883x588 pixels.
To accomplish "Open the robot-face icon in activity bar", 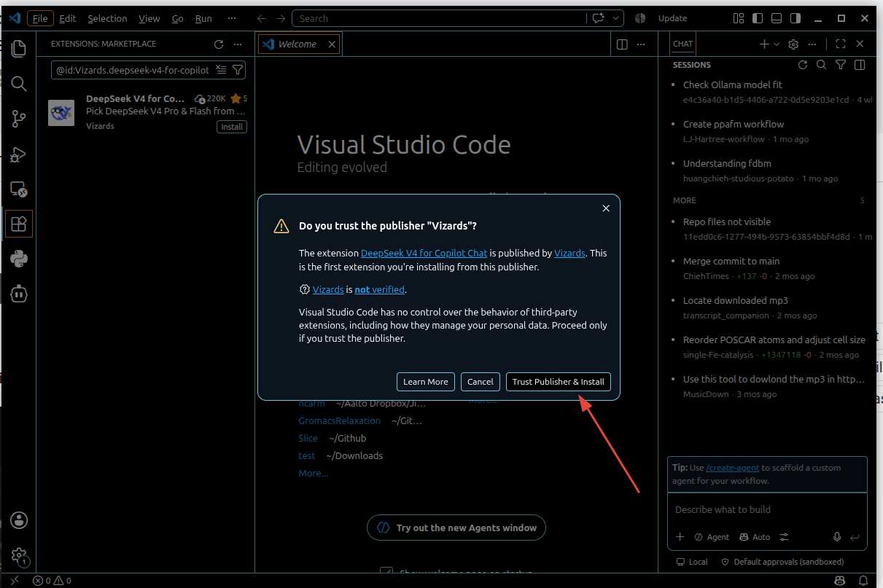I will [19, 294].
